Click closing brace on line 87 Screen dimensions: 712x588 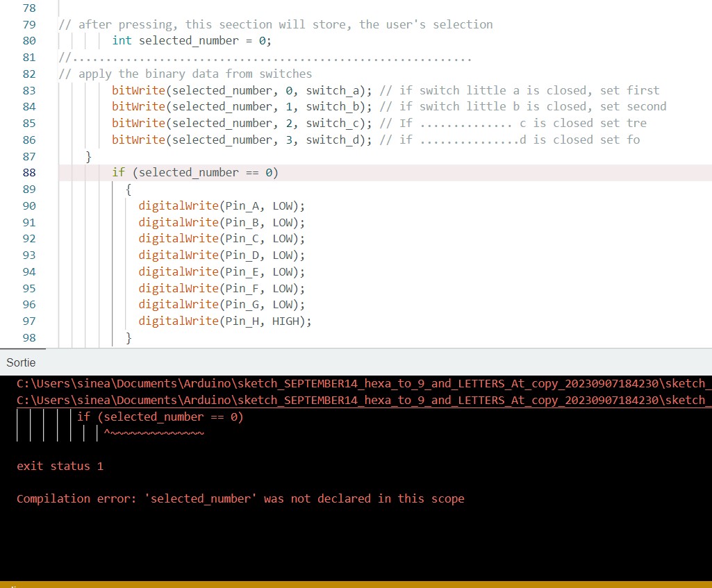pyautogui.click(x=88, y=157)
